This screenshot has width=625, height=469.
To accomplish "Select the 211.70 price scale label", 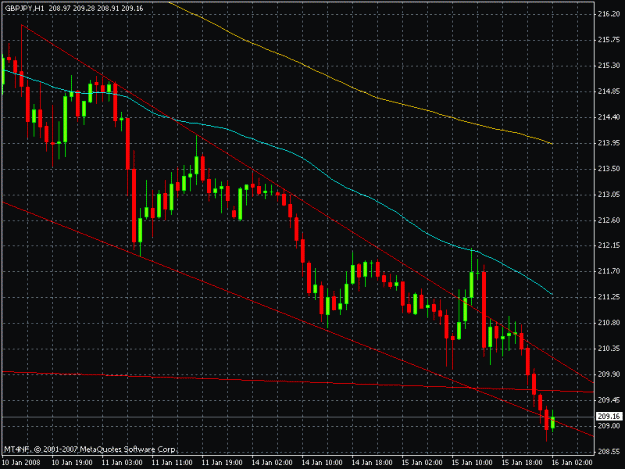I will point(609,271).
